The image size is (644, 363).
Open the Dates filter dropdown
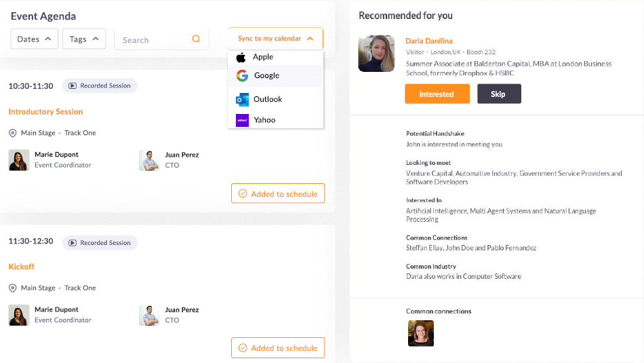click(x=34, y=39)
